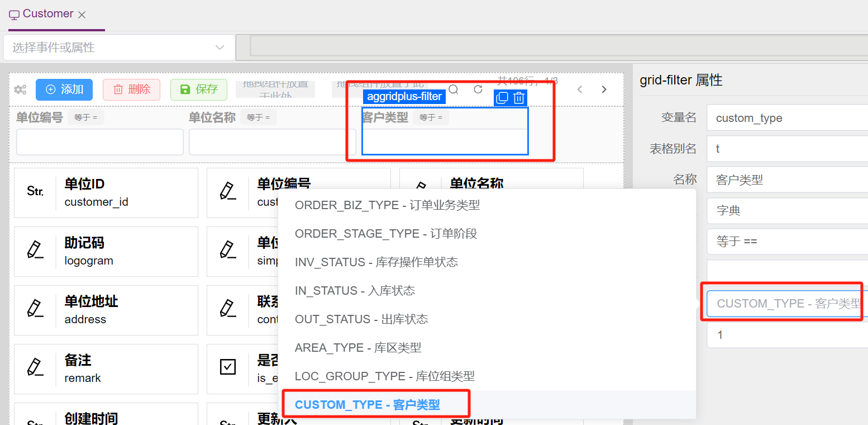Viewport: 868px width, 425px height.
Task: Copy the aggridplus-filter component
Action: [502, 98]
